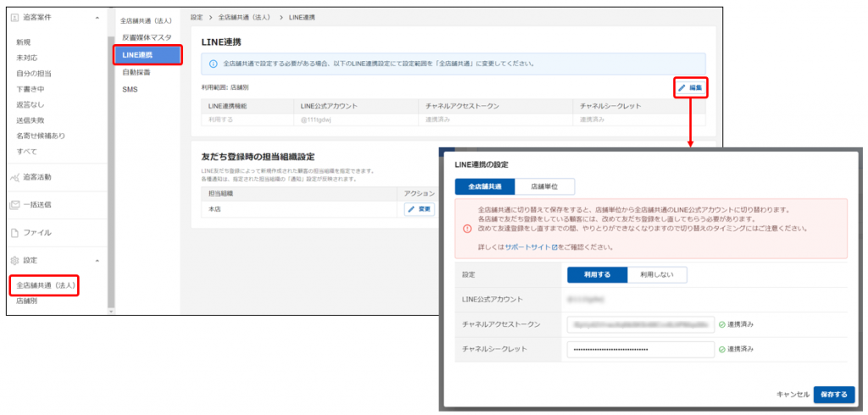Open 反響媒体マスタ settings
Image resolution: width=868 pixels, height=415 pixels.
pos(147,37)
